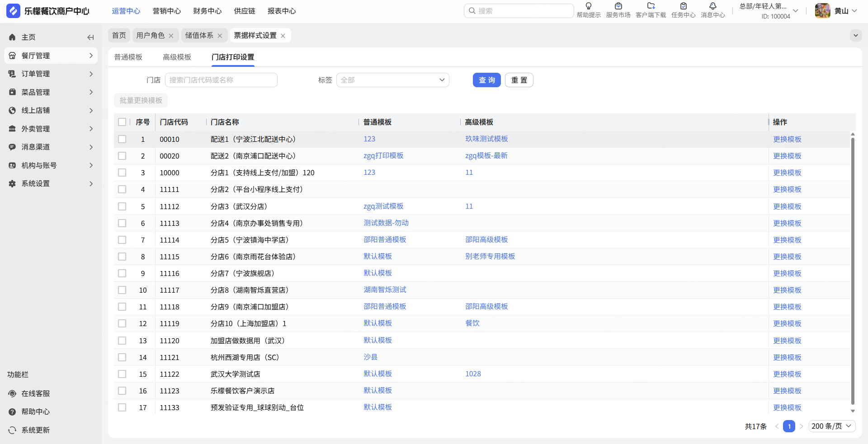868x444 pixels.
Task: Click 更换模板 for store 00020
Action: click(787, 156)
